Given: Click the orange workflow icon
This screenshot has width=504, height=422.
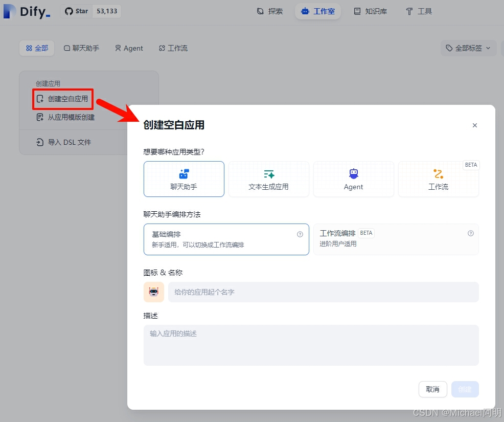Looking at the screenshot, I should tap(439, 174).
